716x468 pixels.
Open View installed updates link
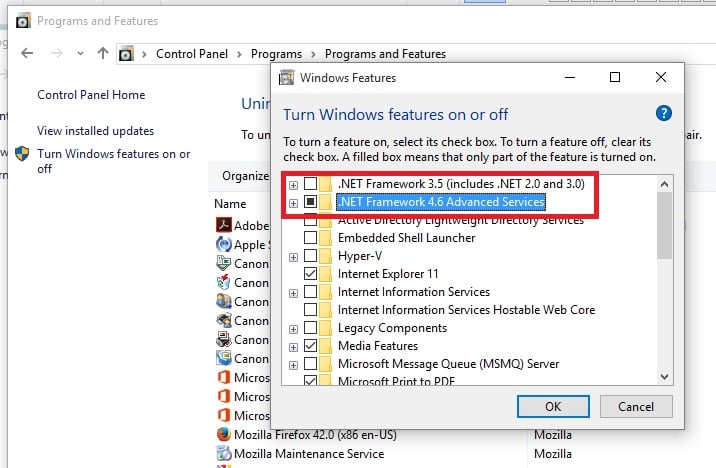click(x=95, y=131)
